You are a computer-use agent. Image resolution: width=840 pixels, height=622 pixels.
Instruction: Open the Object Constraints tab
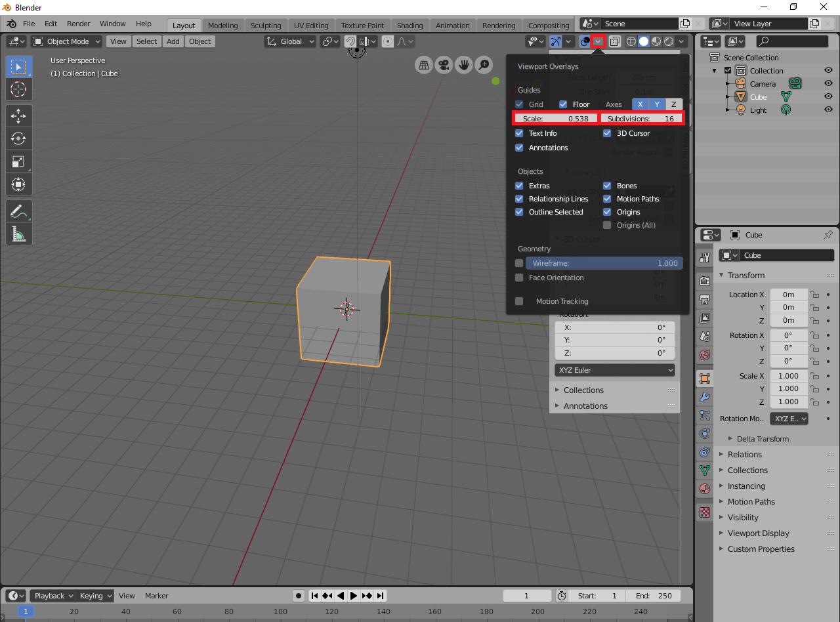[705, 452]
